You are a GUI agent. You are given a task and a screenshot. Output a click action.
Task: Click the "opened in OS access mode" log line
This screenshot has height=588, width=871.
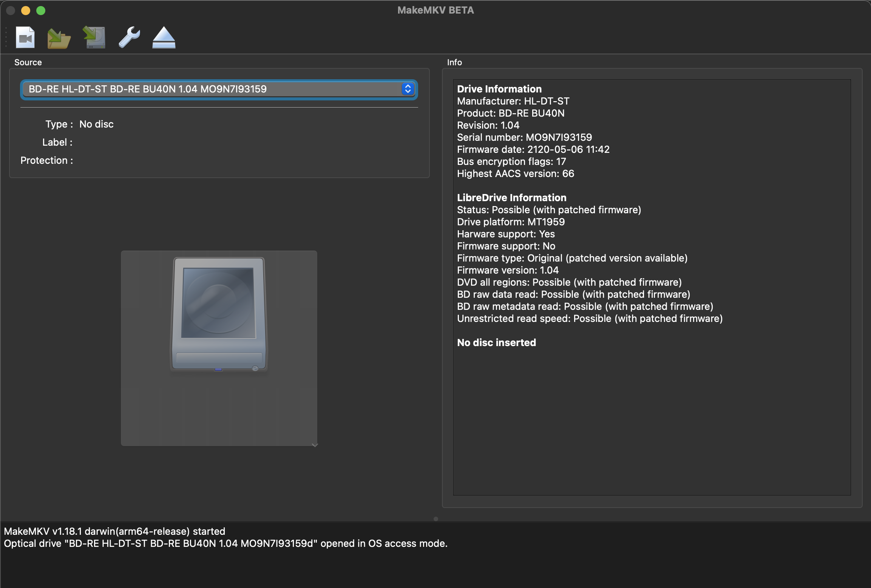225,543
